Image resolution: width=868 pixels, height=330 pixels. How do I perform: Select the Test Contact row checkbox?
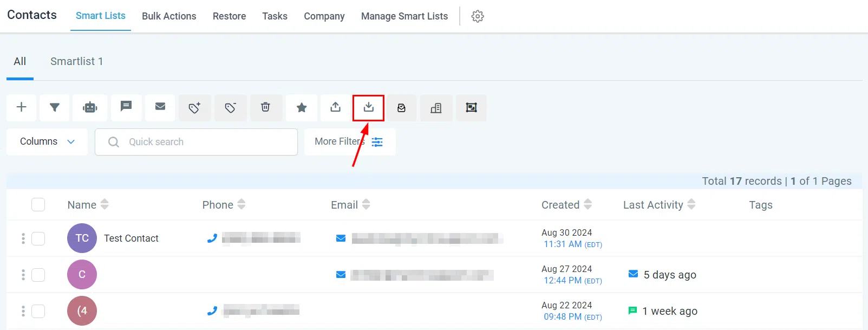point(38,238)
